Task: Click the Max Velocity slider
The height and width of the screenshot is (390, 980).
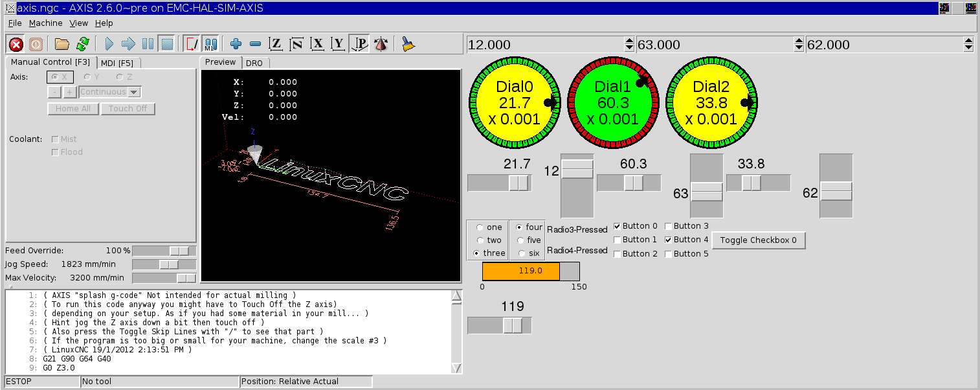Action: 164,278
